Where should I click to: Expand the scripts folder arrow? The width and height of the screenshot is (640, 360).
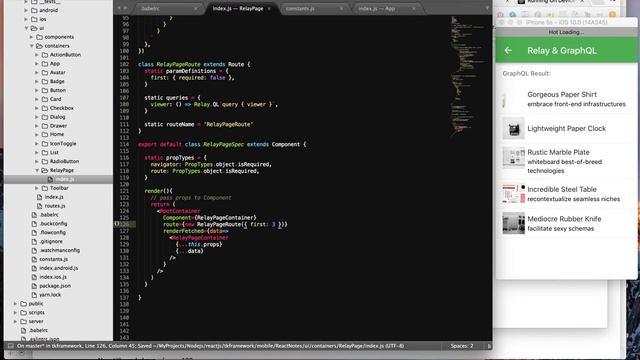coord(16,313)
